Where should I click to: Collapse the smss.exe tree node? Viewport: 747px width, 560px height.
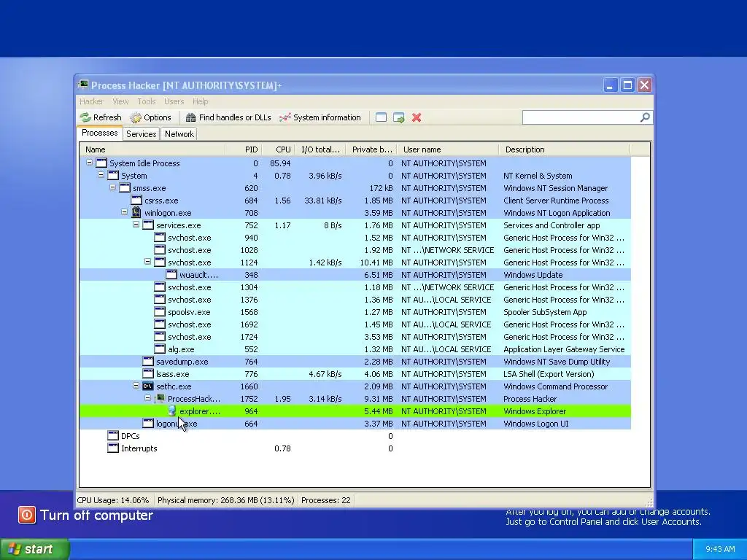[112, 187]
